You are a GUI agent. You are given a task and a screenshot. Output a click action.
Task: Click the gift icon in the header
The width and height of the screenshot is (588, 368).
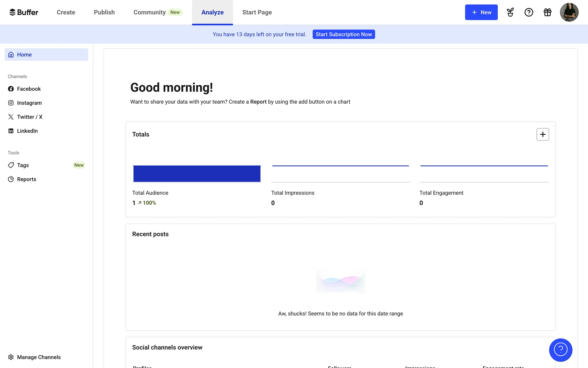(x=548, y=12)
